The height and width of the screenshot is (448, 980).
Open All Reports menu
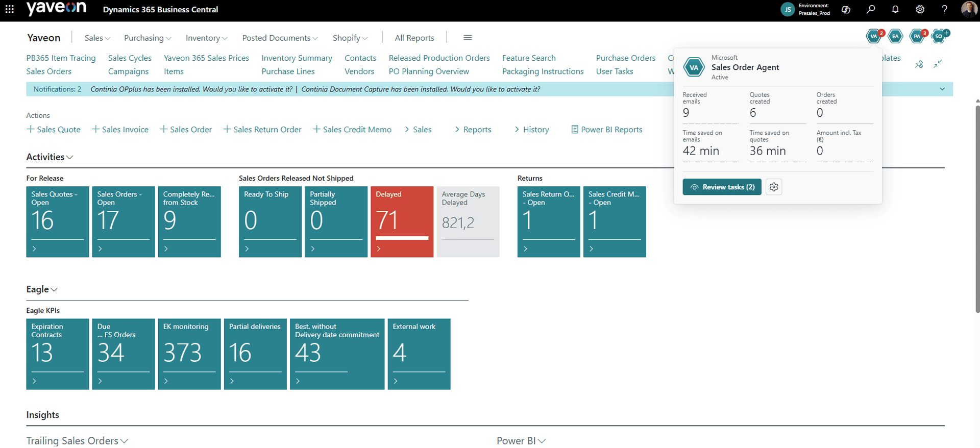tap(414, 38)
